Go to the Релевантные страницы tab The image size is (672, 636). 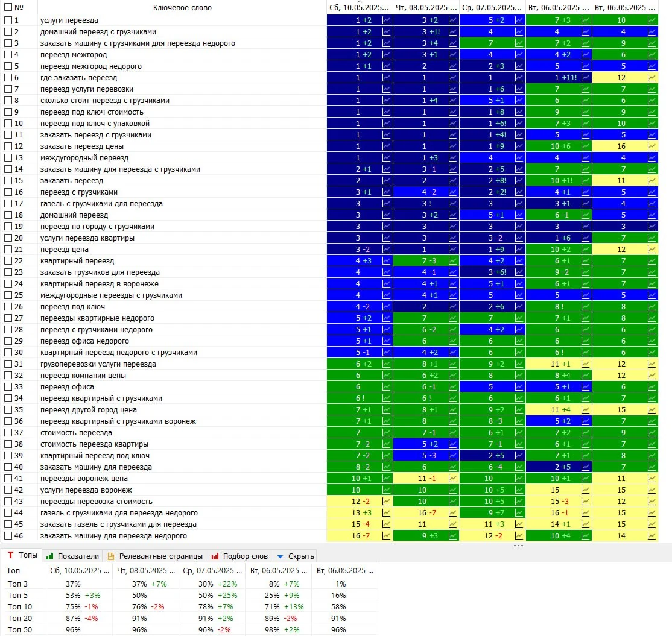point(155,556)
